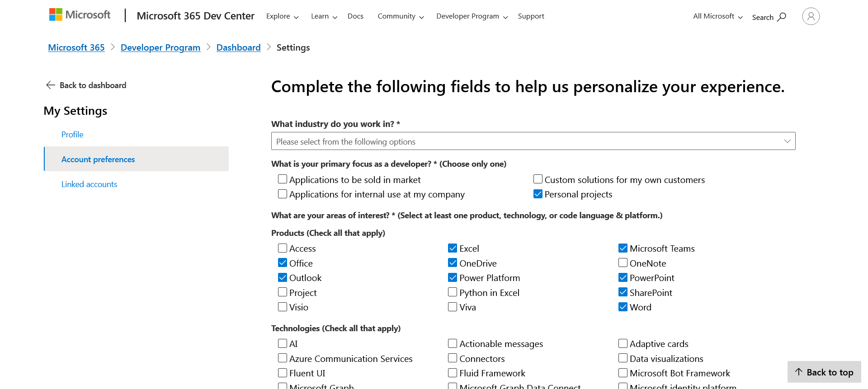Open the Docs menu item
The image size is (868, 389).
click(355, 16)
